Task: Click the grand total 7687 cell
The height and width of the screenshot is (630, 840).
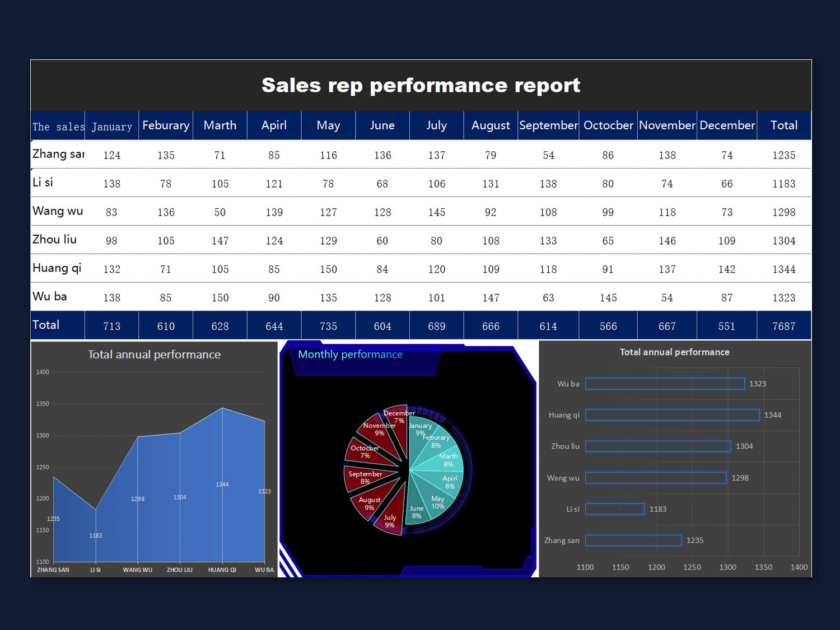Action: pos(783,325)
